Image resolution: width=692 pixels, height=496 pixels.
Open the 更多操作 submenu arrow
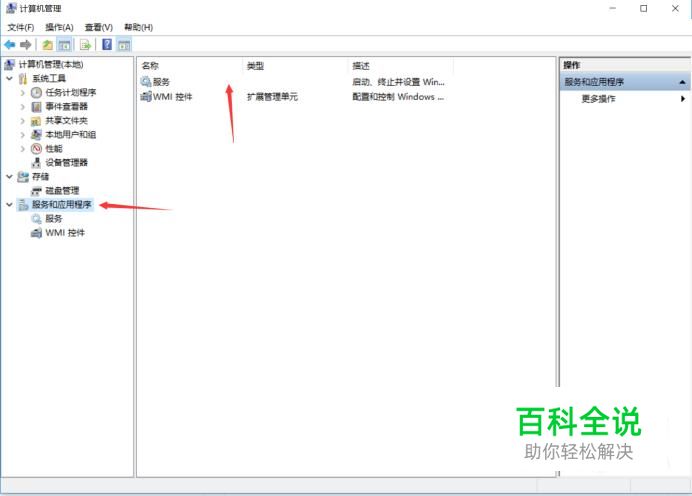(x=683, y=99)
